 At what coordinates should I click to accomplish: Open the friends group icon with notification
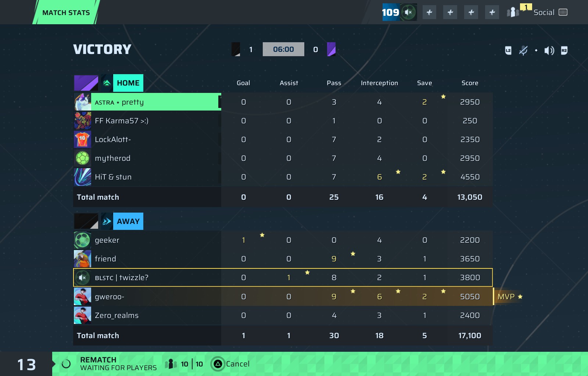point(513,12)
